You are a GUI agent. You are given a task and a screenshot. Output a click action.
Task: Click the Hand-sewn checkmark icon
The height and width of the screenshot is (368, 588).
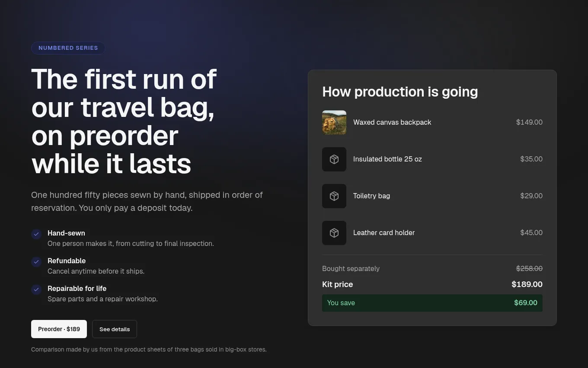coord(36,234)
